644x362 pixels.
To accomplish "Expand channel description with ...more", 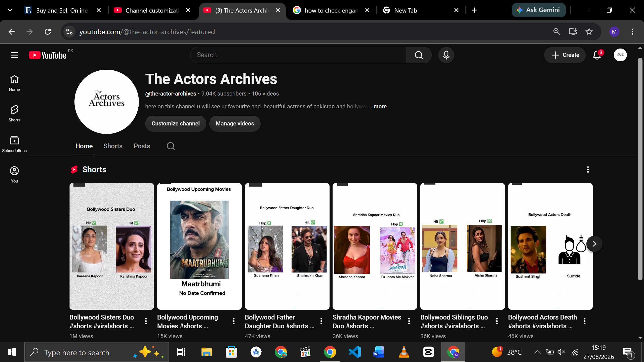I will click(378, 107).
